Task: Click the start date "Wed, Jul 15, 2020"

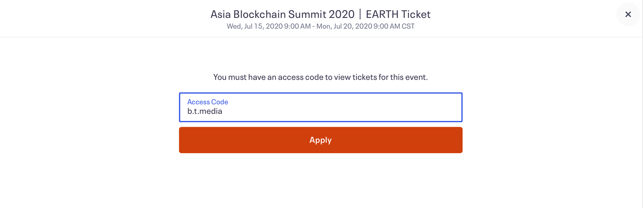Action: (254, 26)
